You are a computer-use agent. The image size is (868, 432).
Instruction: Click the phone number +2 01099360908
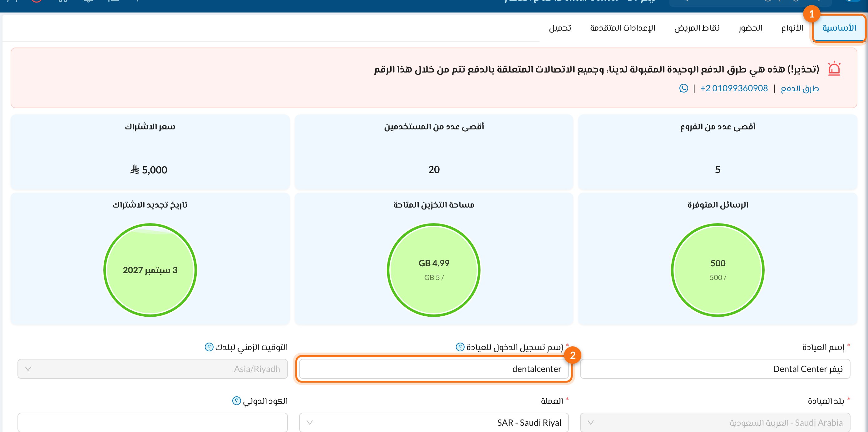(x=734, y=88)
